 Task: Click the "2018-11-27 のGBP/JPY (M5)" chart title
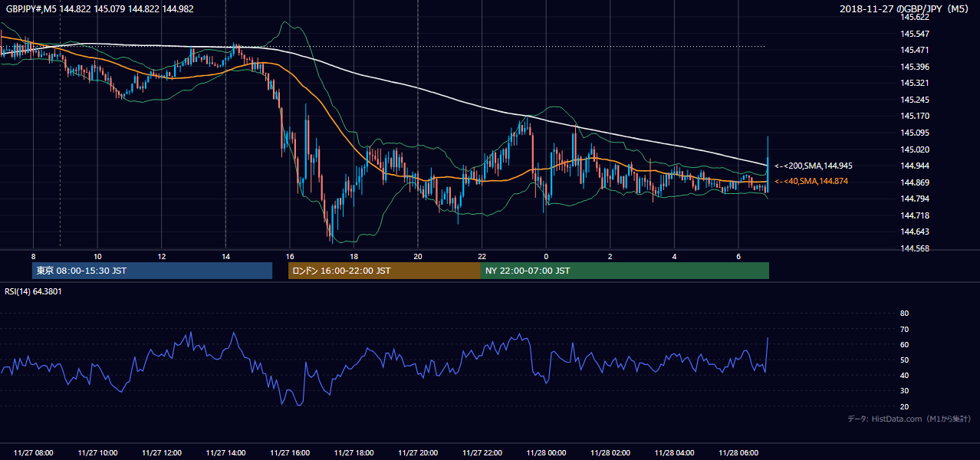tap(903, 8)
